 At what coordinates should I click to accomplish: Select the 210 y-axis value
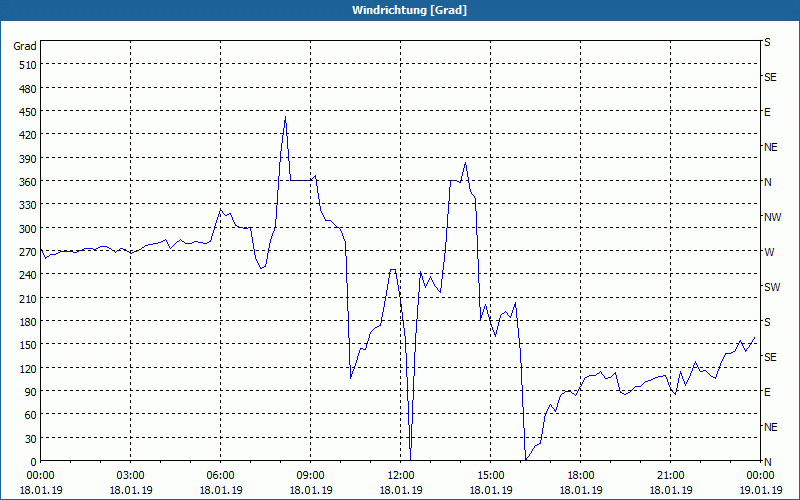click(28, 298)
